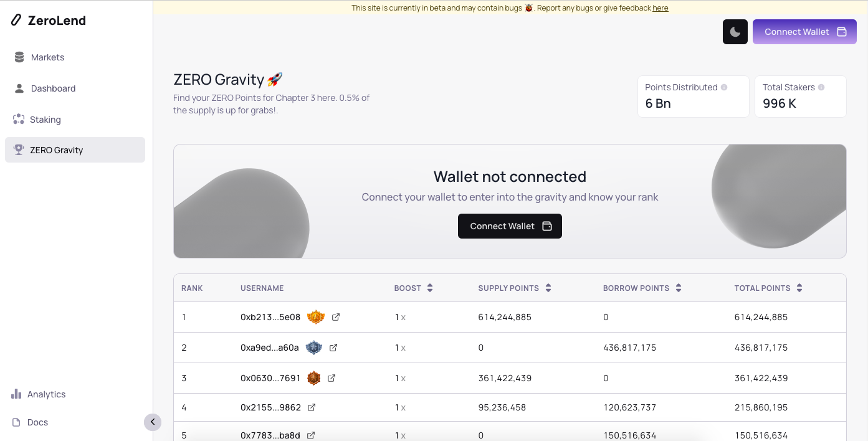Click the gold rank badge for rank 1
868x441 pixels.
coord(316,317)
